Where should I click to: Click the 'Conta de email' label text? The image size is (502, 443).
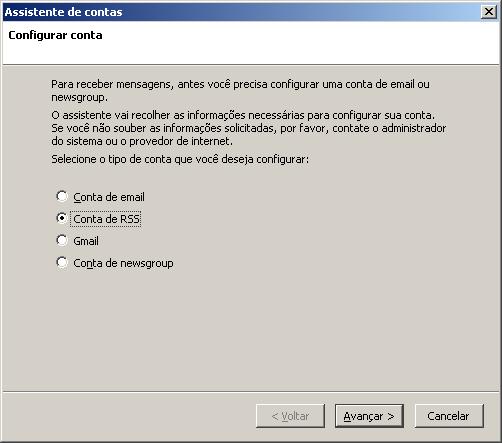pyautogui.click(x=109, y=197)
